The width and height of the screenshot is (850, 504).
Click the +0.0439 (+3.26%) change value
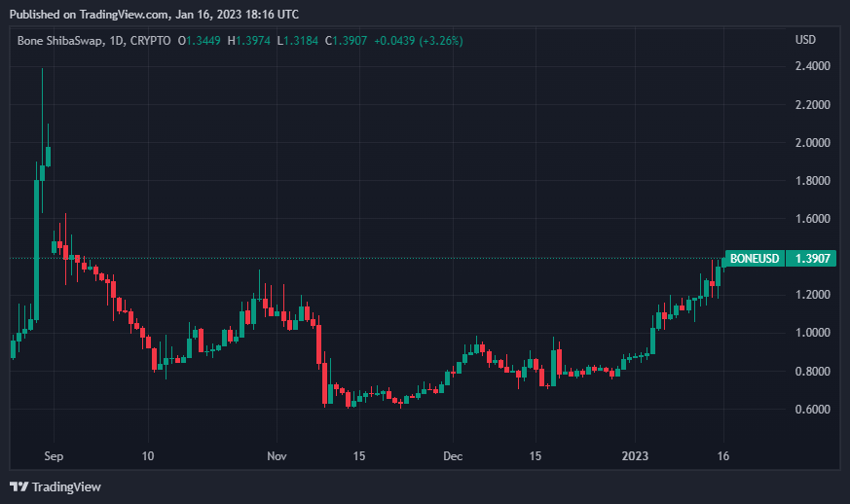(x=419, y=41)
